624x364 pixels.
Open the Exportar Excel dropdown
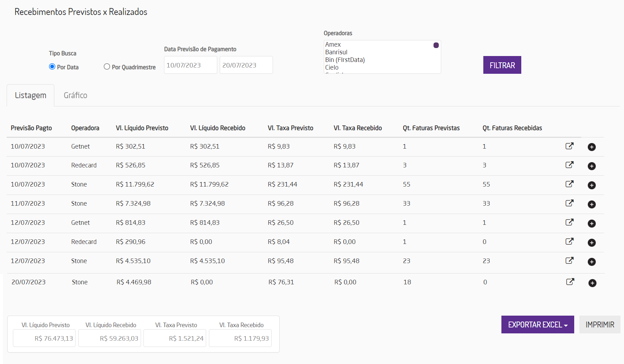[x=537, y=325]
